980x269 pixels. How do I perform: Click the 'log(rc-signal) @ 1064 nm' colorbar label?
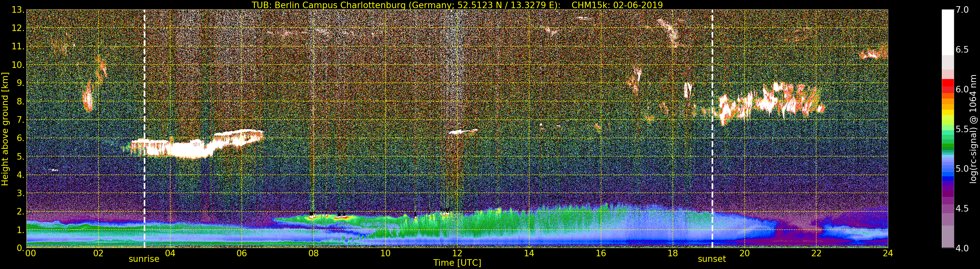(973, 129)
